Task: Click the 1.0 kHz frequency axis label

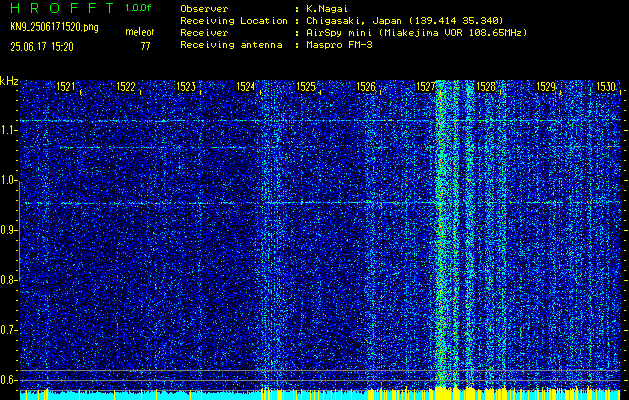Action: tap(8, 181)
